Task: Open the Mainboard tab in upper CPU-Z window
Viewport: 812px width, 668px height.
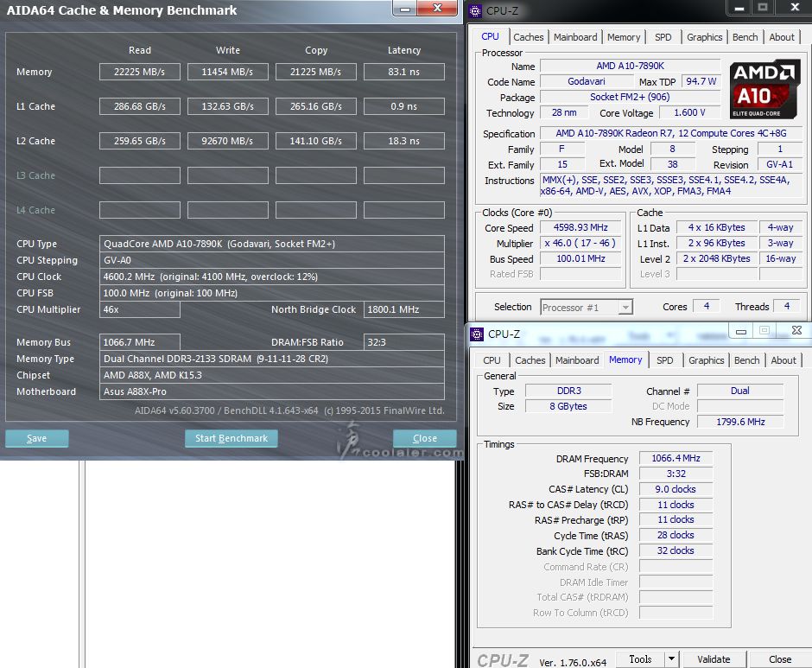Action: pos(575,37)
